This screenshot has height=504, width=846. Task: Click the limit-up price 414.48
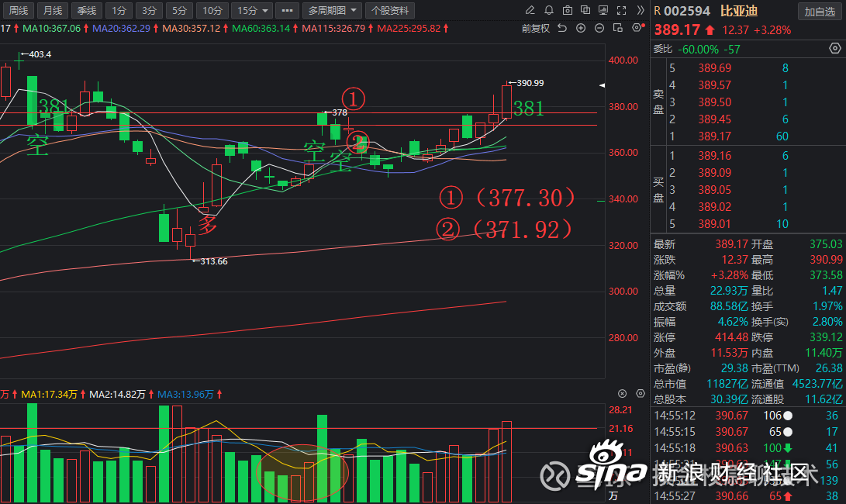731,337
